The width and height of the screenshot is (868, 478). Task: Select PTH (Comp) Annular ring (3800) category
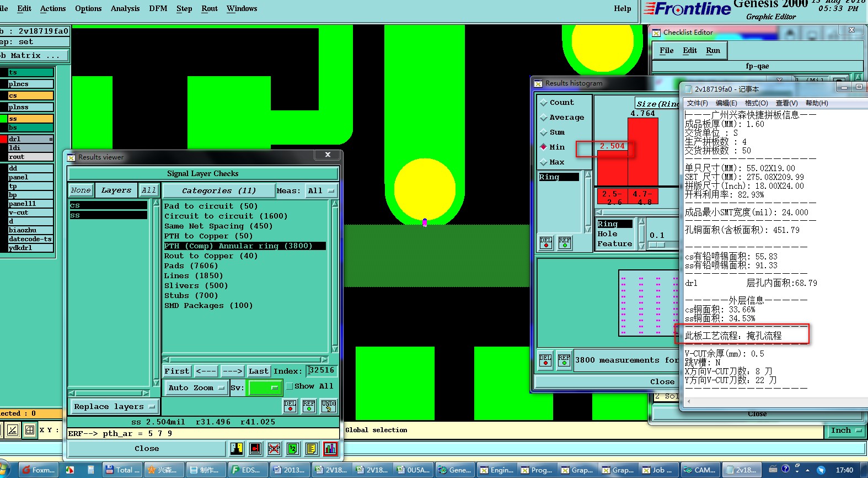pos(244,246)
